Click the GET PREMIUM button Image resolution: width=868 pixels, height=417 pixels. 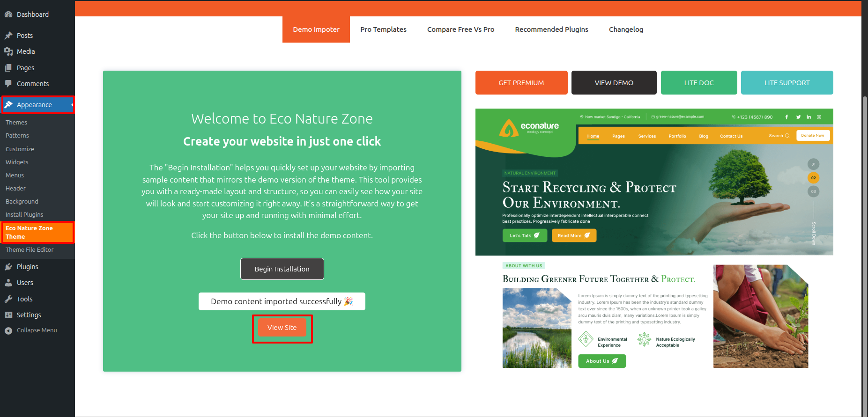(521, 83)
